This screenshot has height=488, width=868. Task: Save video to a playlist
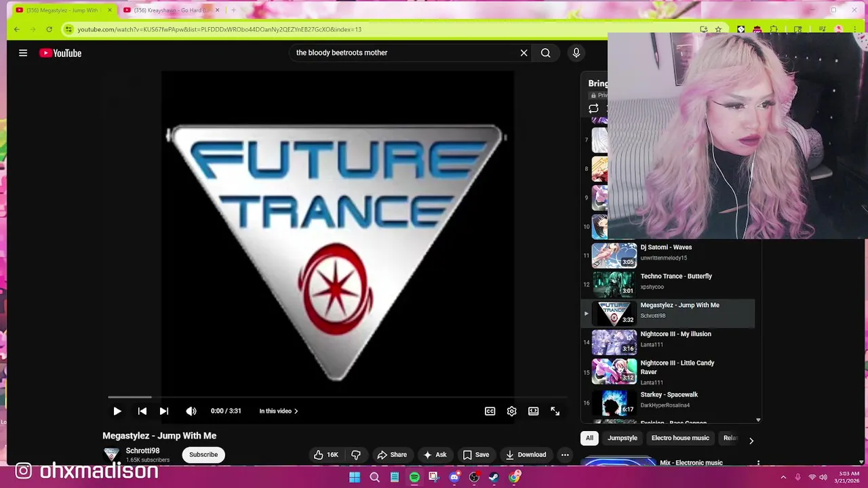476,455
